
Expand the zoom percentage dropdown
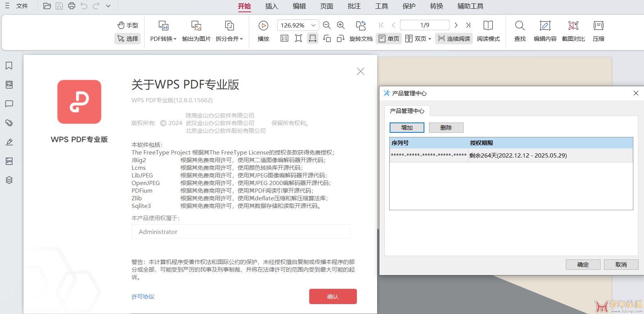313,26
